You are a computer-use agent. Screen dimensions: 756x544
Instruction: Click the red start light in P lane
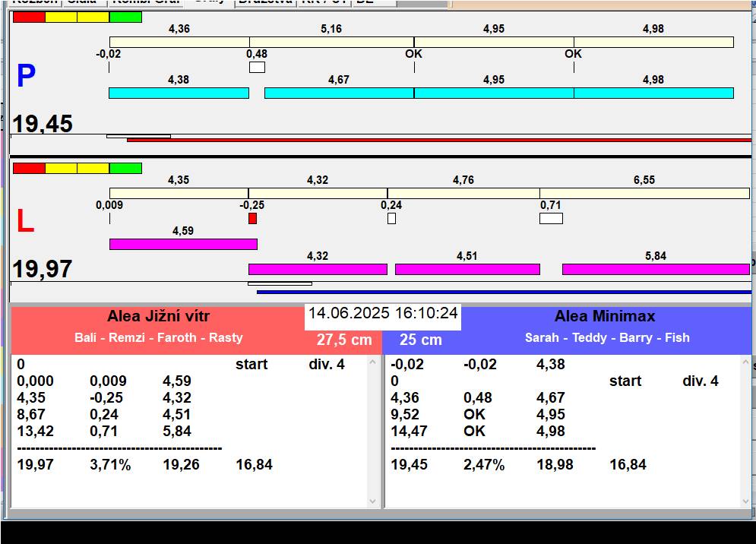pyautogui.click(x=29, y=17)
